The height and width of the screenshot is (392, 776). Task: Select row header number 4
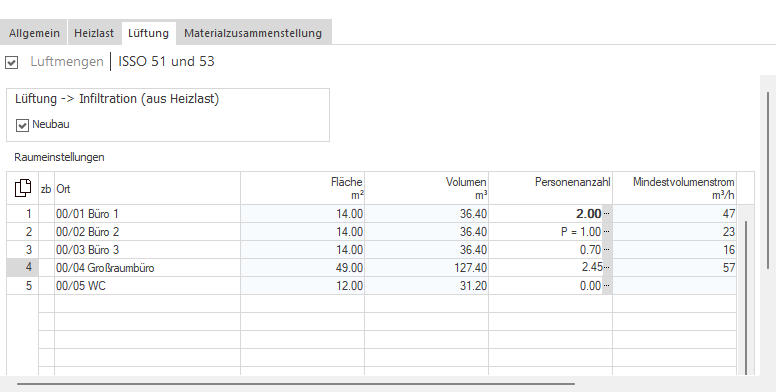(23, 268)
